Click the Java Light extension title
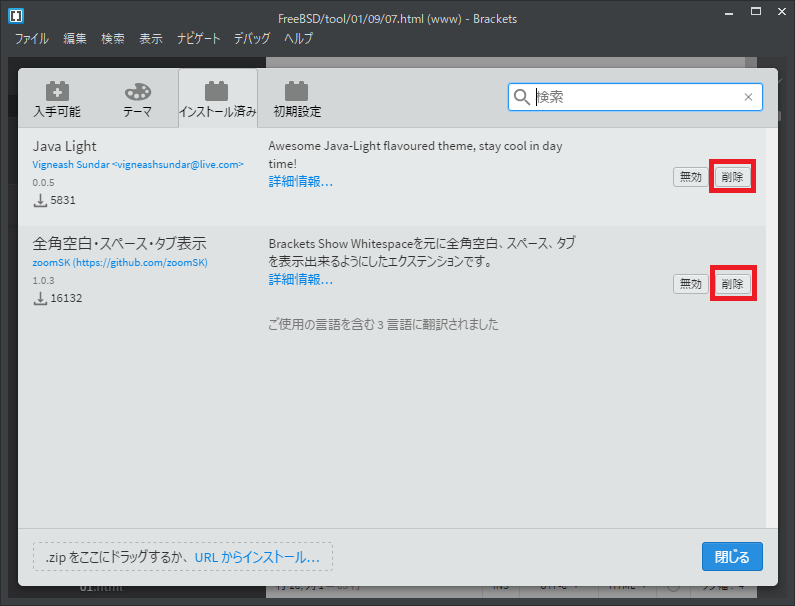 click(x=64, y=146)
